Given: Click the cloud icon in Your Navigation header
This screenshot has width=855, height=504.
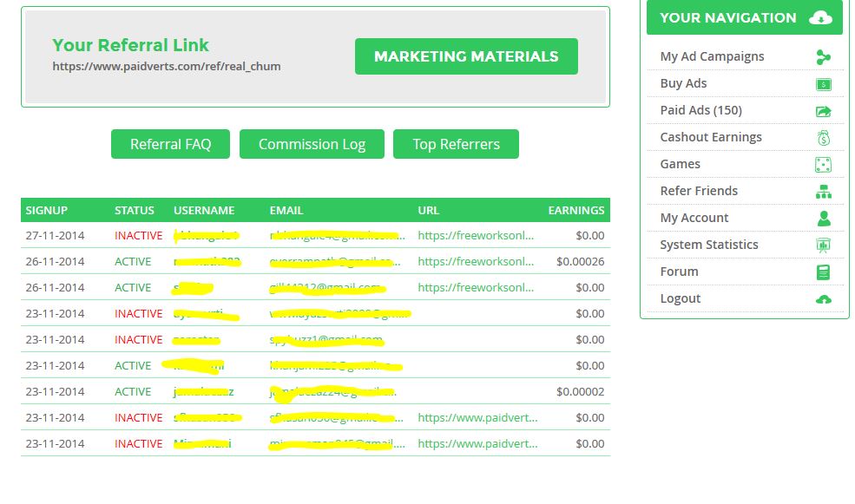Looking at the screenshot, I should pos(820,18).
